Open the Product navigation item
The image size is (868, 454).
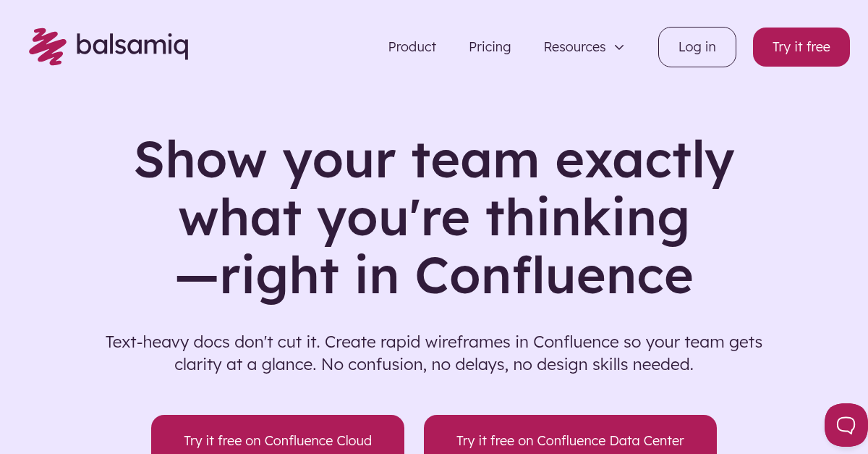412,47
